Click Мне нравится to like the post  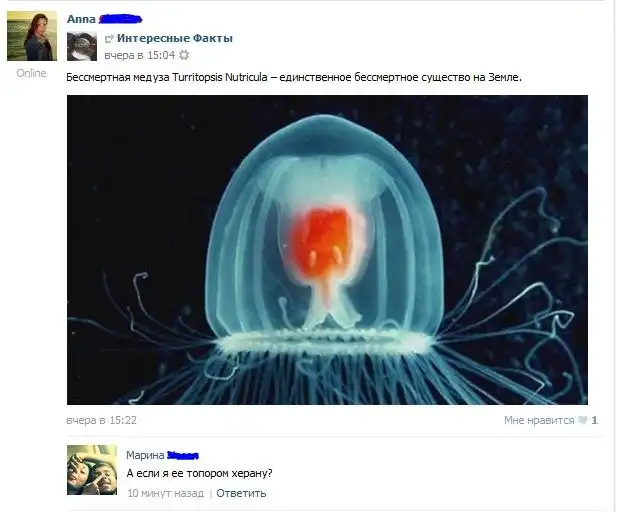coord(539,420)
